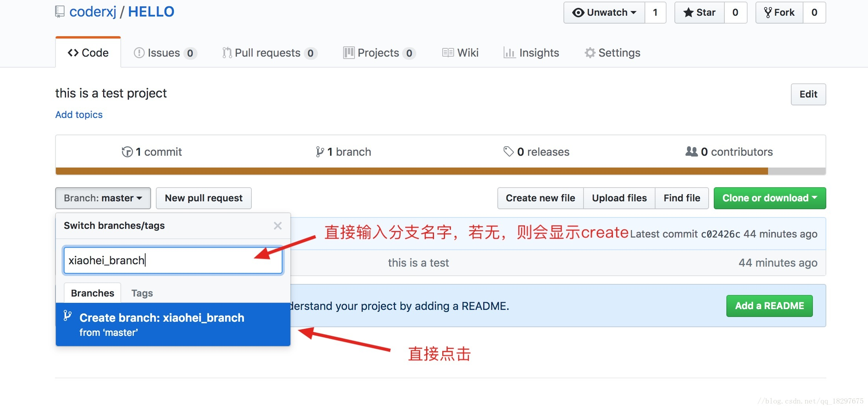
Task: Click the 'this is a test' commit message
Action: point(418,263)
